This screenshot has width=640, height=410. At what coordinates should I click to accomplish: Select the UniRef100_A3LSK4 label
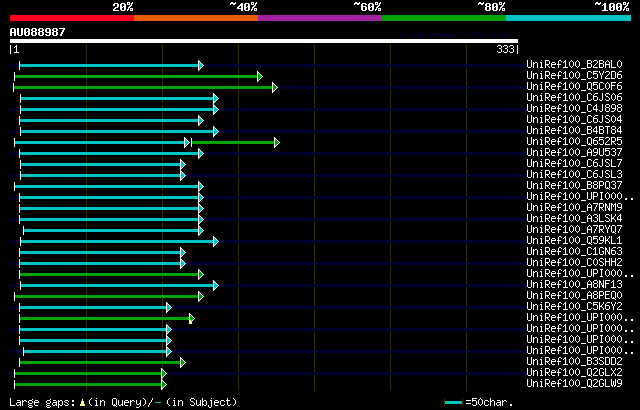click(x=574, y=219)
